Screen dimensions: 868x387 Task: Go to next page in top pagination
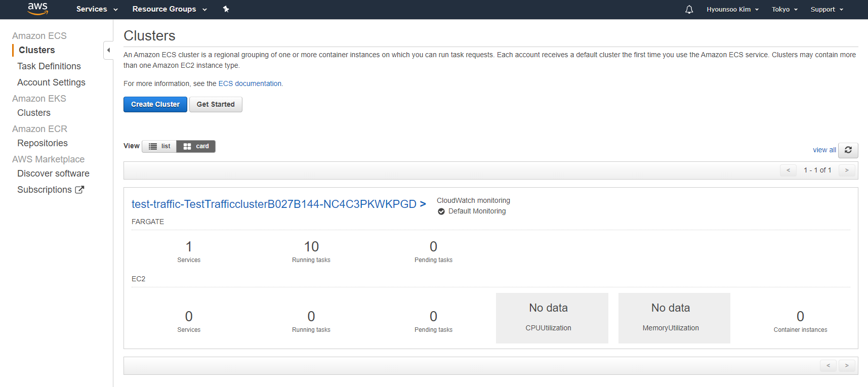tap(847, 170)
